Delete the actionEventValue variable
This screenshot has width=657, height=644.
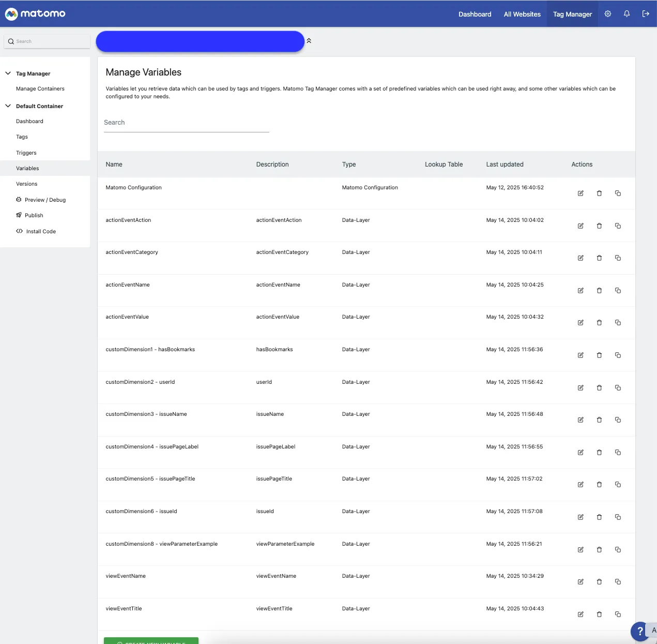599,323
